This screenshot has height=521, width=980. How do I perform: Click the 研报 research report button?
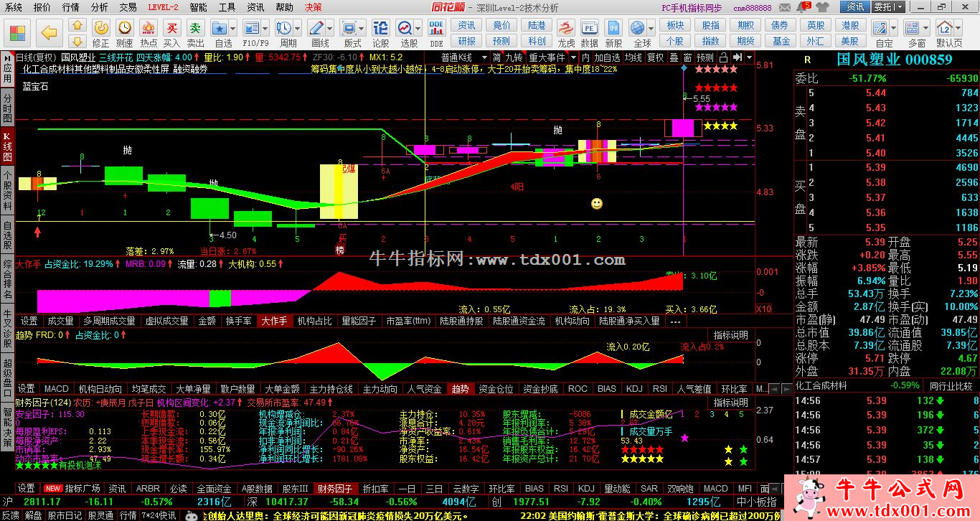(466, 41)
